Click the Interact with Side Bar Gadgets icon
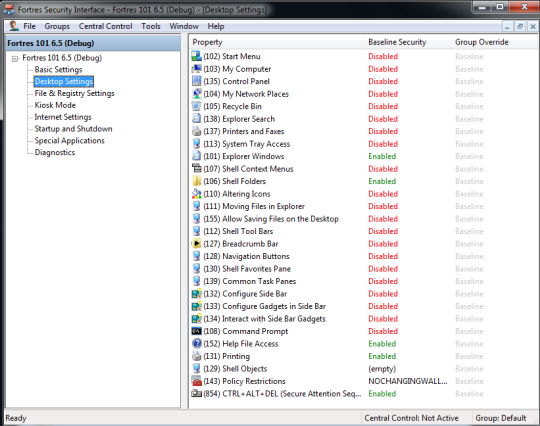The height and width of the screenshot is (426, 540). pos(196,319)
